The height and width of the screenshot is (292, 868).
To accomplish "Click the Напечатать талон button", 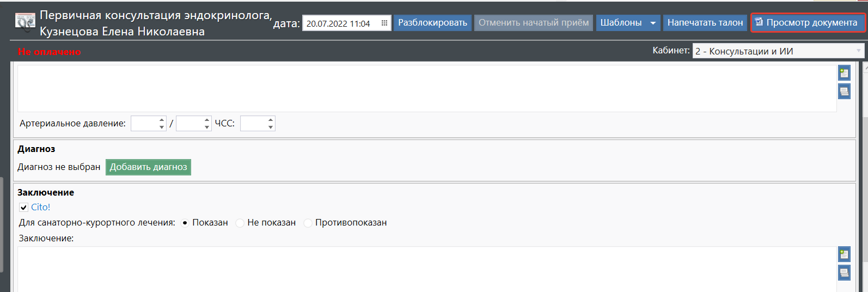I will 705,23.
